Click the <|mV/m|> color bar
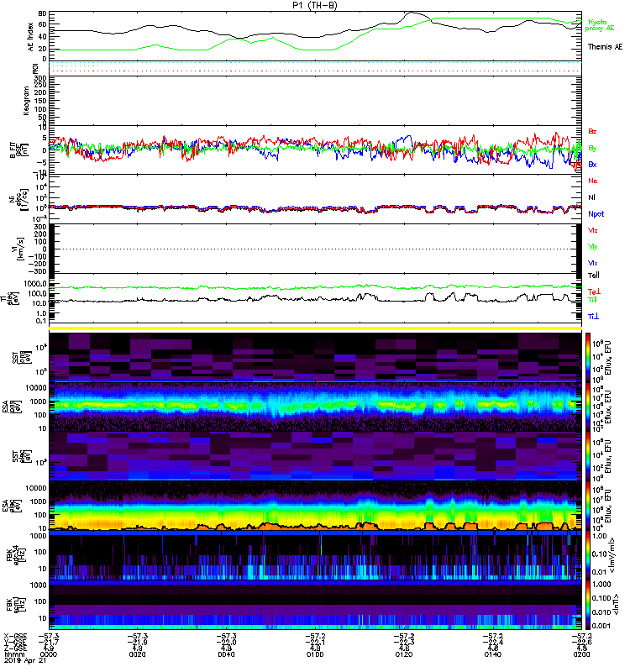This screenshot has height=672, width=630. (588, 555)
